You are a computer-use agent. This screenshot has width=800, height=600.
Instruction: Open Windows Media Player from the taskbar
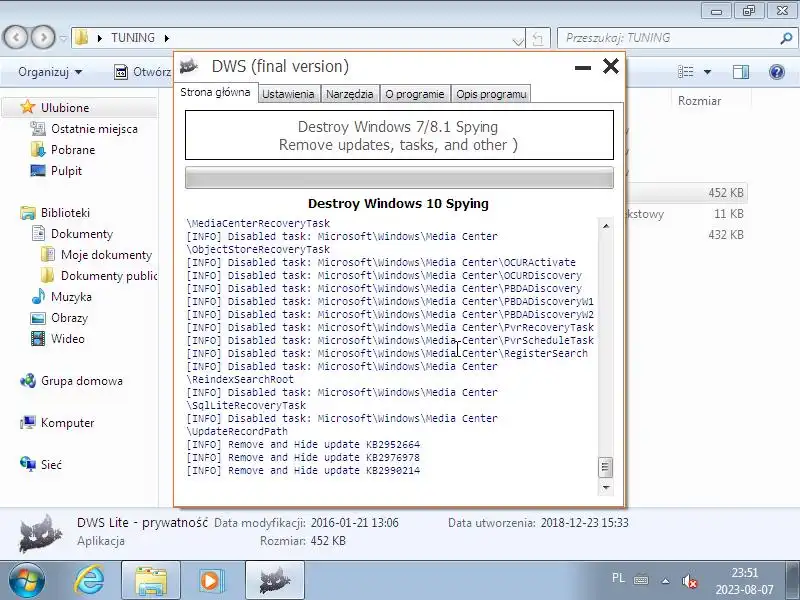click(x=211, y=581)
